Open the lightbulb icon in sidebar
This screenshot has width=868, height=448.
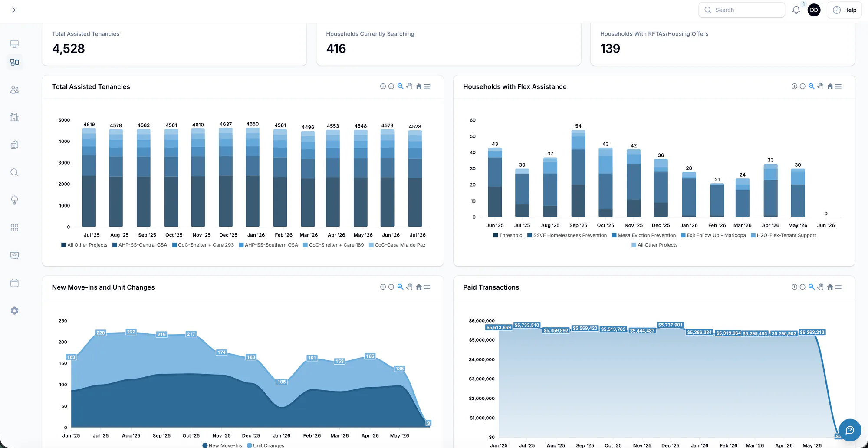pyautogui.click(x=14, y=200)
